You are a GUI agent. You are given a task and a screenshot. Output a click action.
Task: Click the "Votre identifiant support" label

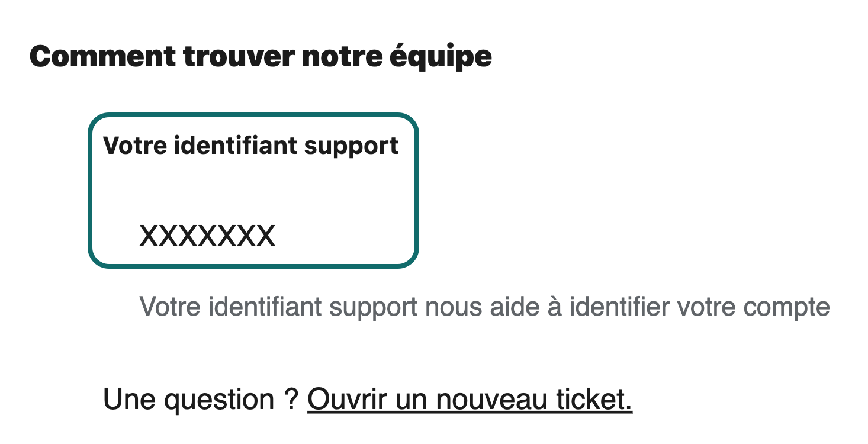(251, 144)
